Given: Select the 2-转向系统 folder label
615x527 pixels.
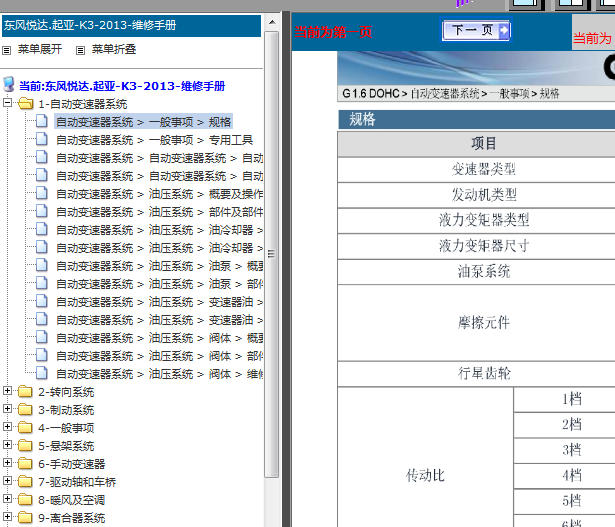Looking at the screenshot, I should pyautogui.click(x=66, y=392).
